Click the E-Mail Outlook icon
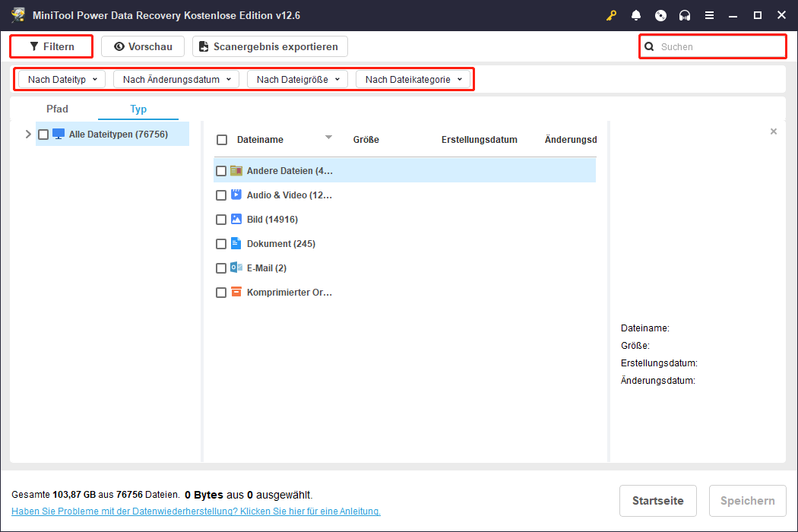This screenshot has width=798, height=532. pos(236,268)
